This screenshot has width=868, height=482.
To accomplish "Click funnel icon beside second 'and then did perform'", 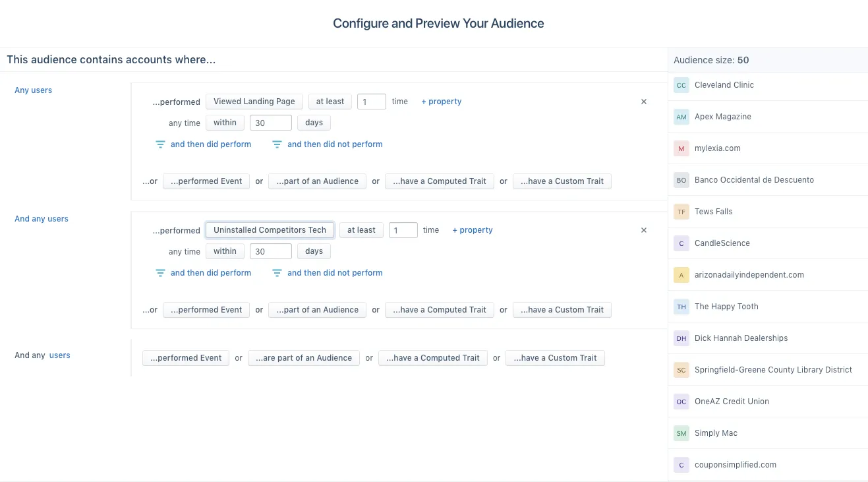I will pos(160,273).
